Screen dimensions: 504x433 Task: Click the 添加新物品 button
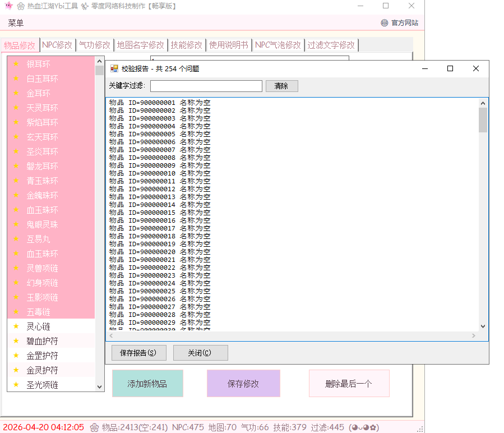147,384
